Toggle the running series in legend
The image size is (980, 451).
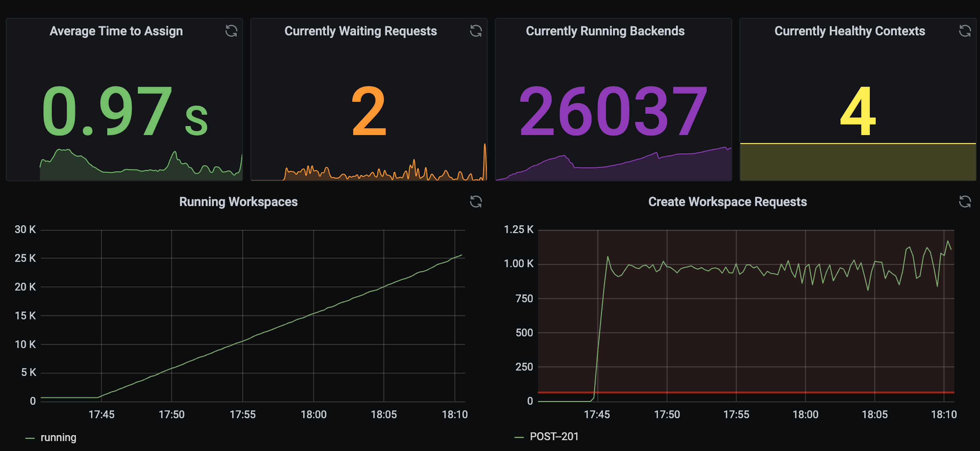pos(58,437)
